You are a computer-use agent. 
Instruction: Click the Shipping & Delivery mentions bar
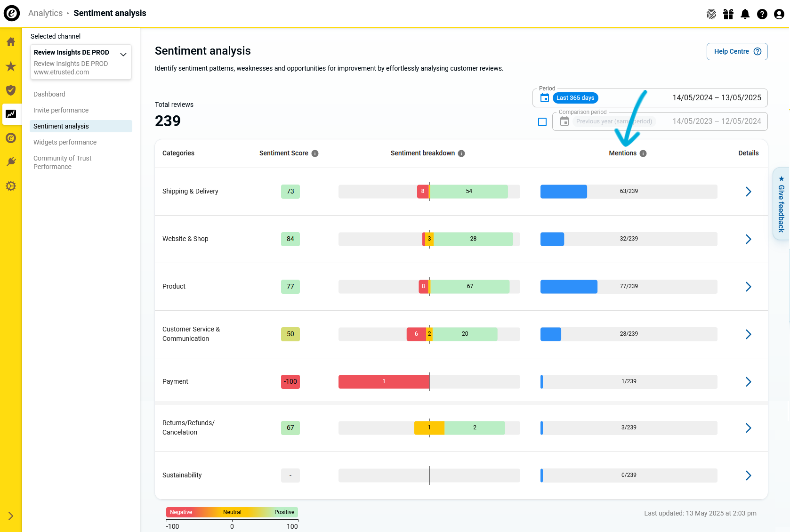tap(629, 192)
